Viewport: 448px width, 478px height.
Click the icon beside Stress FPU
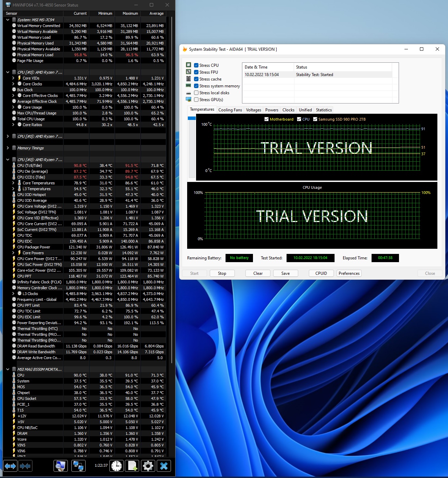189,72
